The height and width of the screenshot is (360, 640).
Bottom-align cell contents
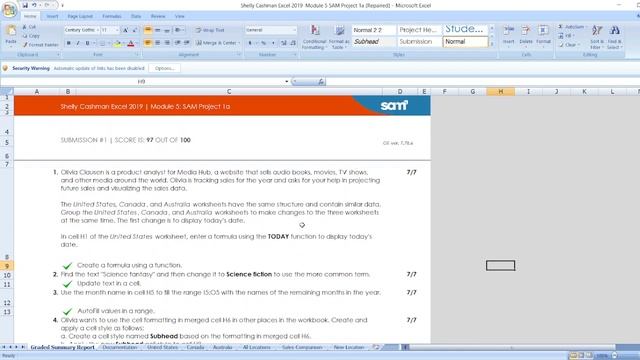click(x=167, y=30)
